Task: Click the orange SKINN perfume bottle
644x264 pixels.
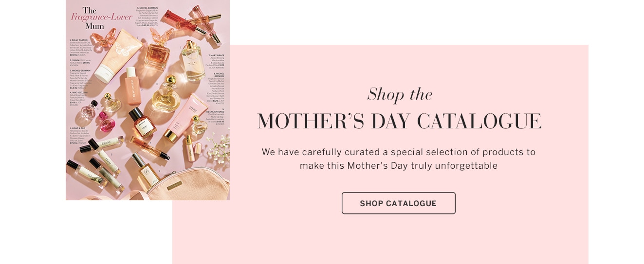Action: click(x=133, y=85)
